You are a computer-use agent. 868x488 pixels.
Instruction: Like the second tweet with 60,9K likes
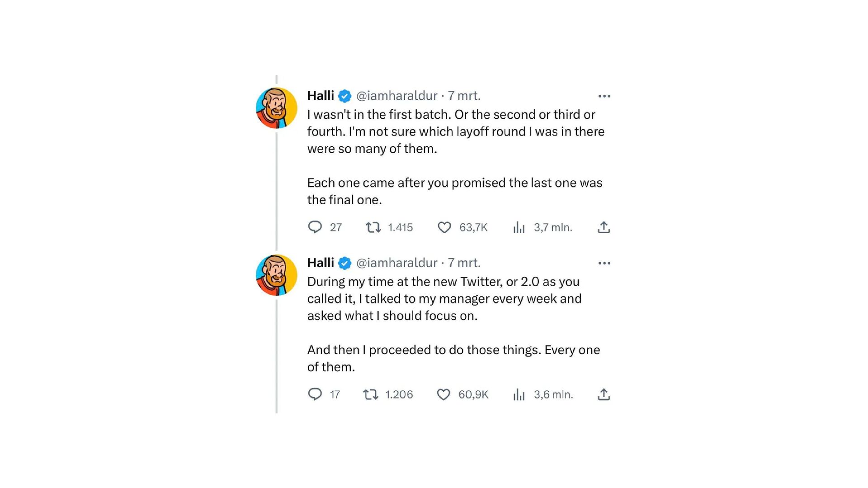click(443, 394)
